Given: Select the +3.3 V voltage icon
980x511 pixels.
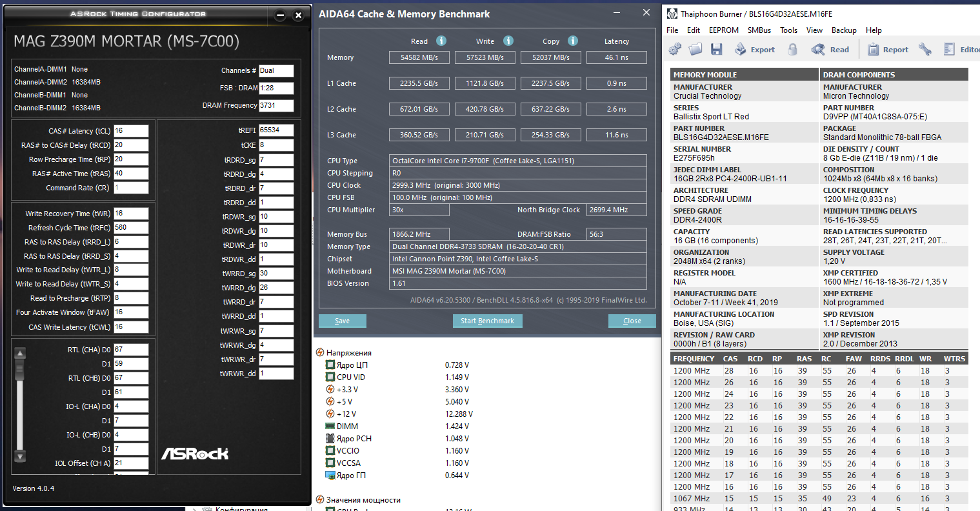Looking at the screenshot, I should coord(330,389).
